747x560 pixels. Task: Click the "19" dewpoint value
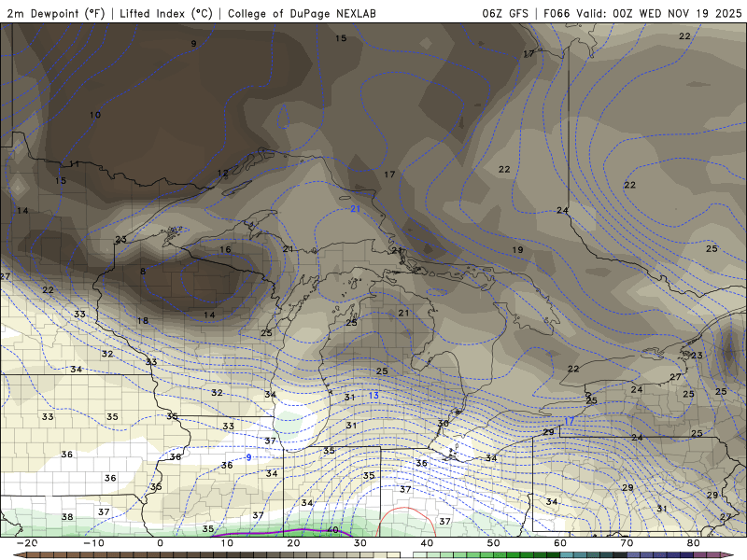[518, 250]
